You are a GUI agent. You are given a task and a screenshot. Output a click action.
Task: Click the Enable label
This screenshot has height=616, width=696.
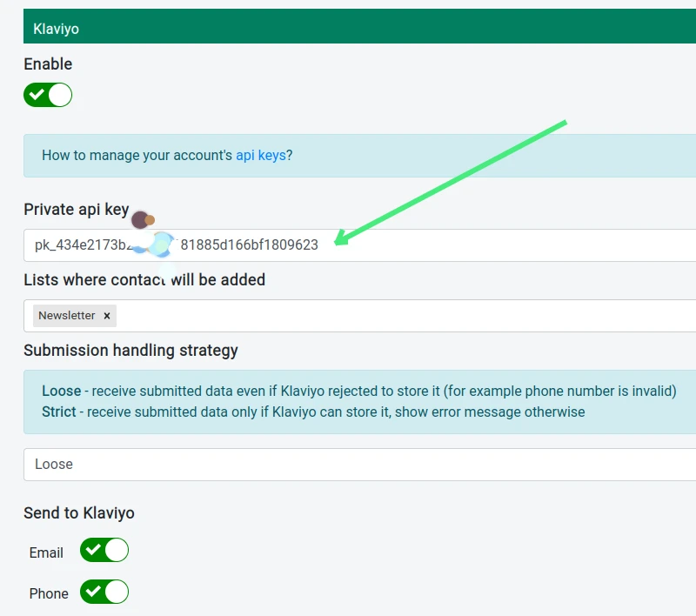[x=48, y=64]
